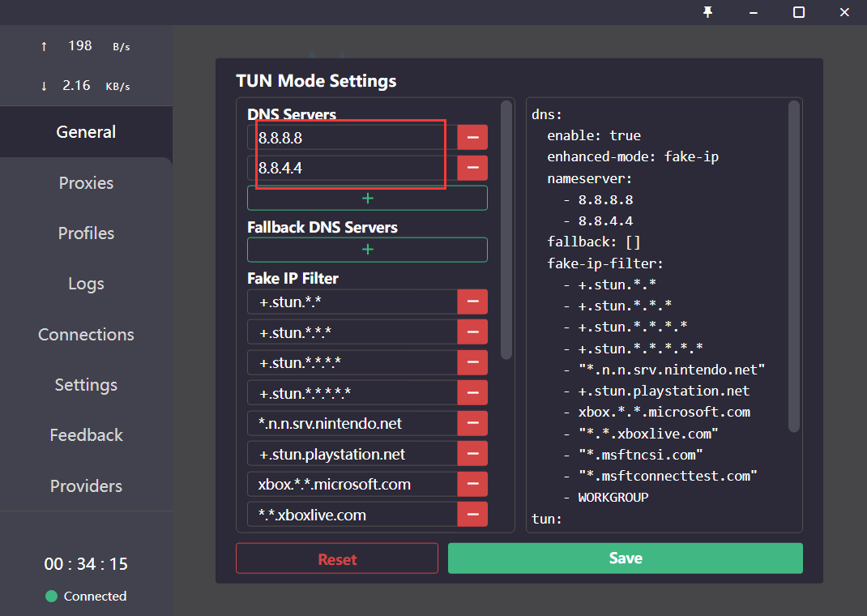
Task: Delete the +.stun.*.*.*.* filter entry
Action: point(472,362)
